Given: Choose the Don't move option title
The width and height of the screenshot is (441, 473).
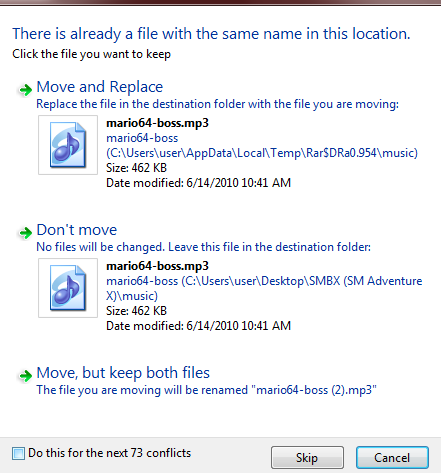Looking at the screenshot, I should point(77,230).
